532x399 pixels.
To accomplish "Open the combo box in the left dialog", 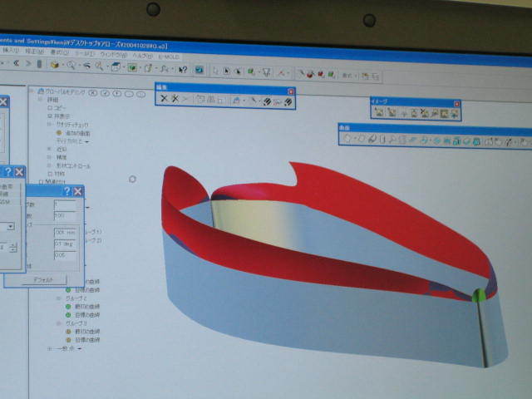I will click(x=11, y=226).
